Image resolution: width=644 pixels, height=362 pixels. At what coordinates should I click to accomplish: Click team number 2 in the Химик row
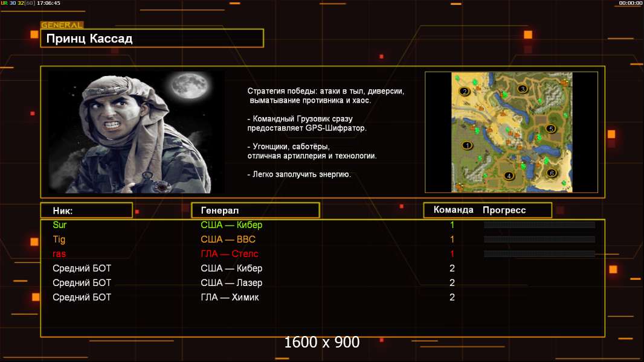pyautogui.click(x=452, y=297)
